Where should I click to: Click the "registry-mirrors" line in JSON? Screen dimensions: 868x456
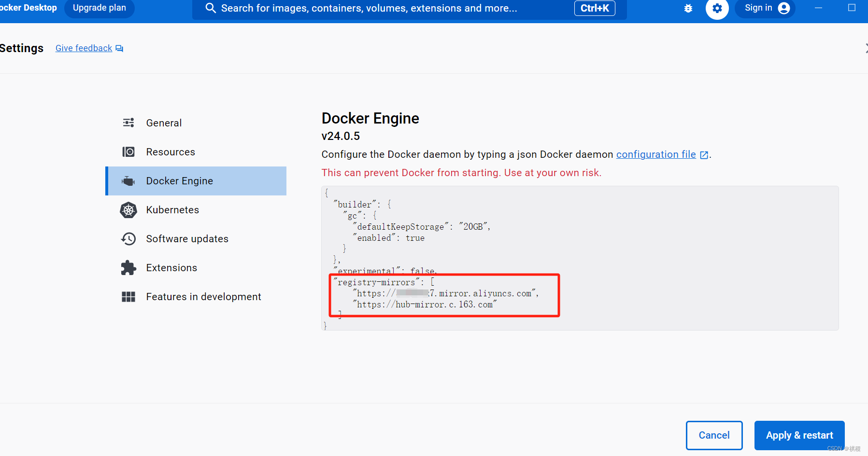coord(384,282)
